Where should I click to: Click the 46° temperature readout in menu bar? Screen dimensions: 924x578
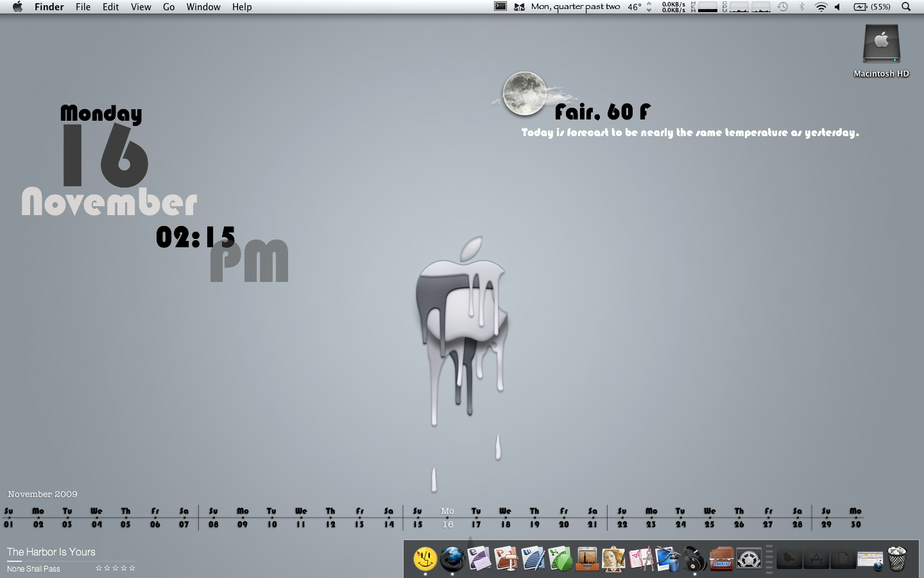click(x=635, y=7)
